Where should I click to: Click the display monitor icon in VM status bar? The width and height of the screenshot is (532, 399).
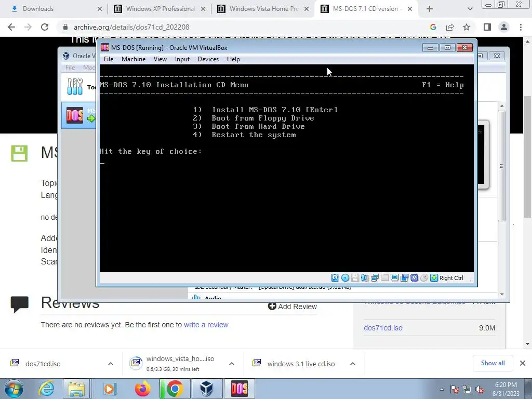coord(394,278)
